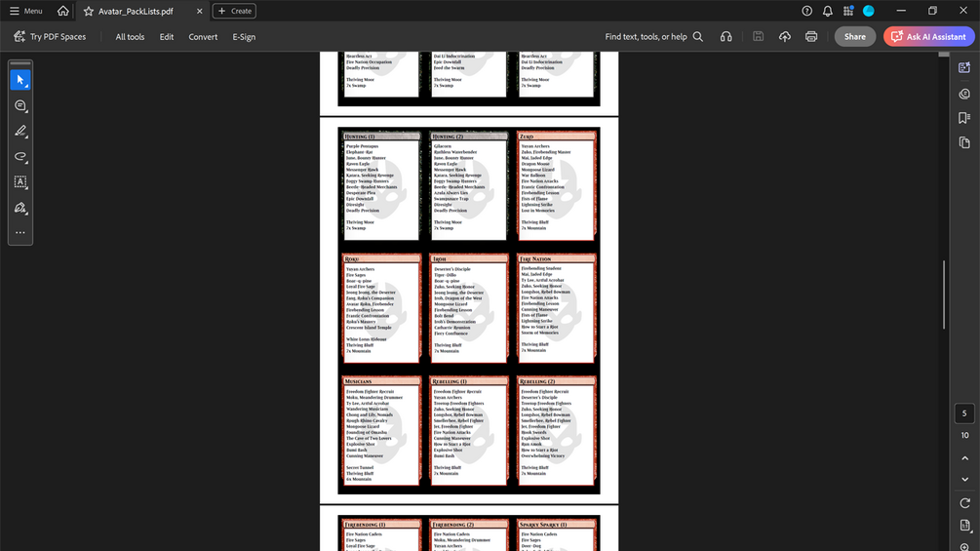Open the Convert menu

pos(203,37)
